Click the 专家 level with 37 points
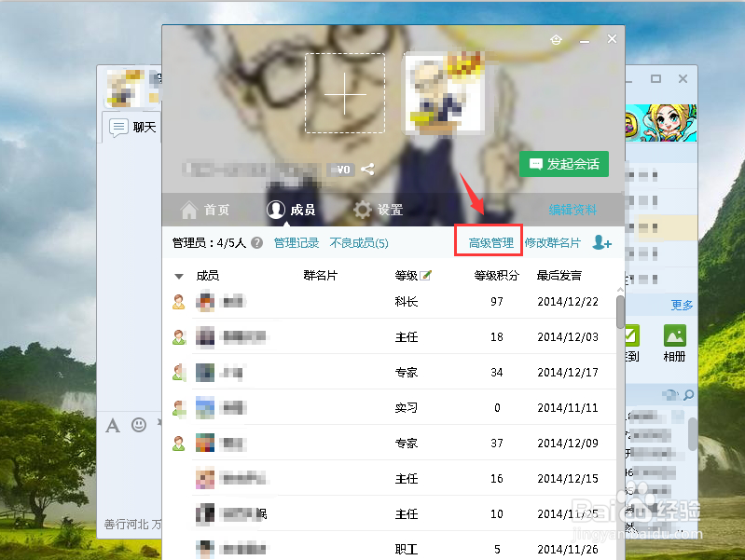The height and width of the screenshot is (560, 745). pos(407,444)
